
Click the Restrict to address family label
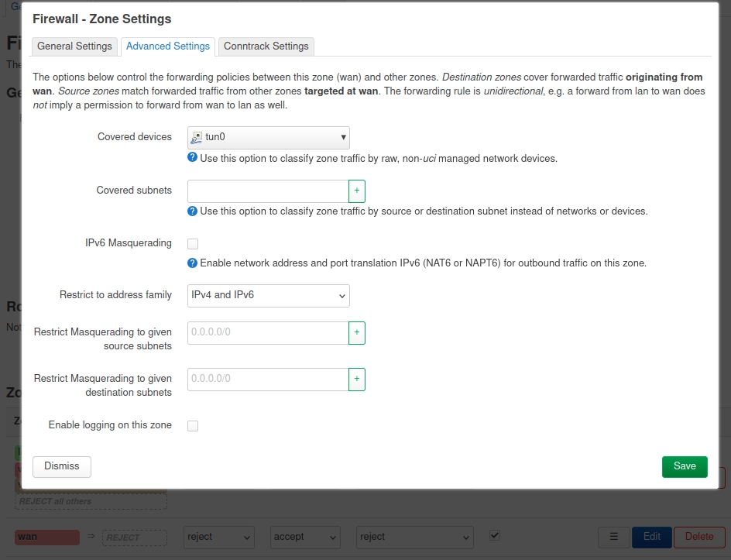115,295
